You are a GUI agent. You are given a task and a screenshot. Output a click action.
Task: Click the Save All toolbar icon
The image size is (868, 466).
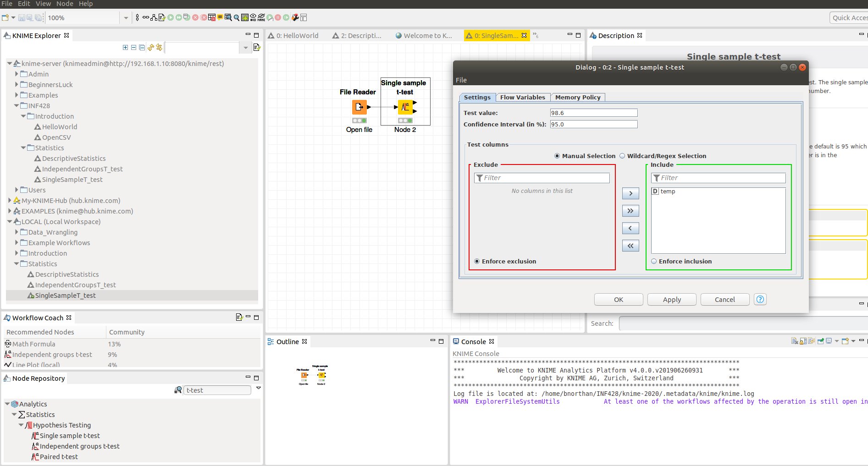(38, 18)
